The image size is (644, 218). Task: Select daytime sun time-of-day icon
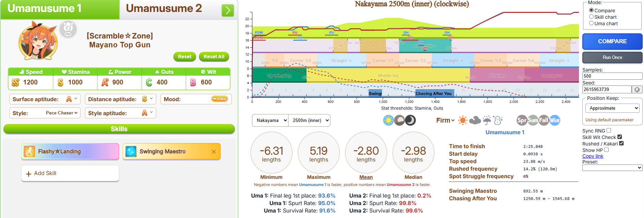coord(388,120)
